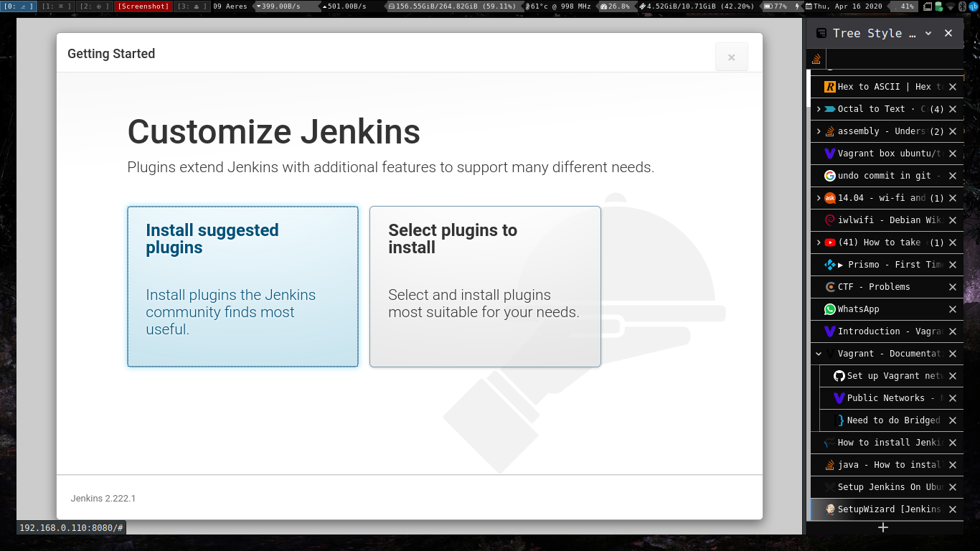Click the assembly tab Stack Overflow favicon
The height and width of the screenshot is (551, 980).
click(x=830, y=131)
